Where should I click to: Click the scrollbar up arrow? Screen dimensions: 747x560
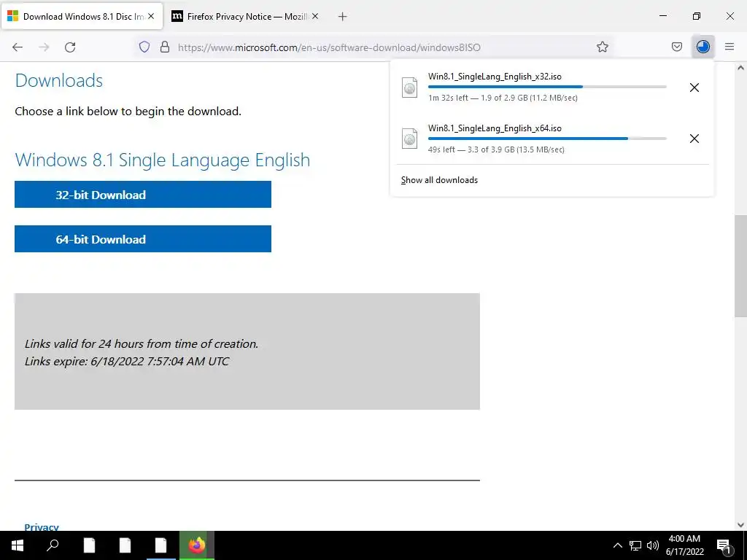click(740, 68)
